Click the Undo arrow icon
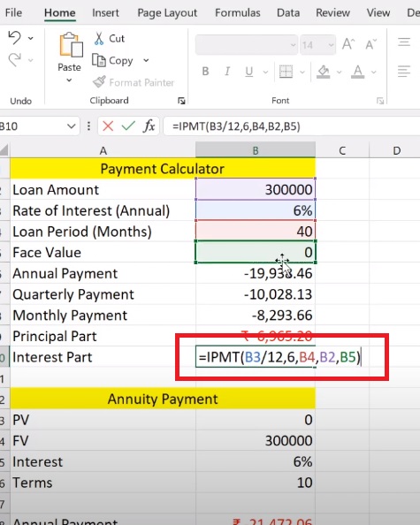The image size is (420, 525). pyautogui.click(x=14, y=37)
